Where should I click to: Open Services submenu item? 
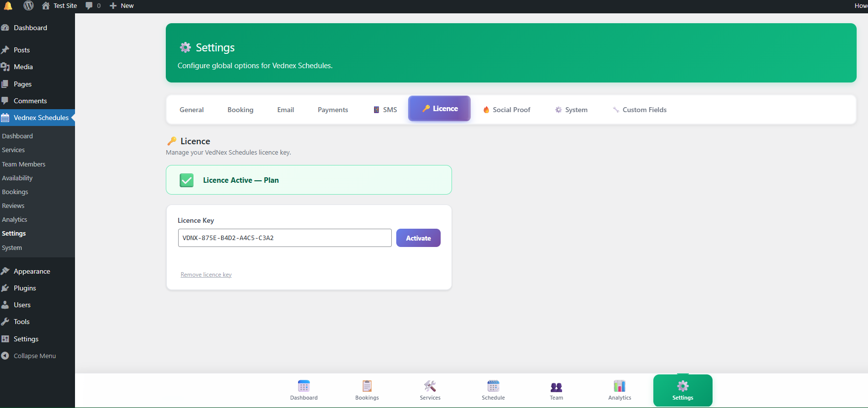click(x=13, y=150)
